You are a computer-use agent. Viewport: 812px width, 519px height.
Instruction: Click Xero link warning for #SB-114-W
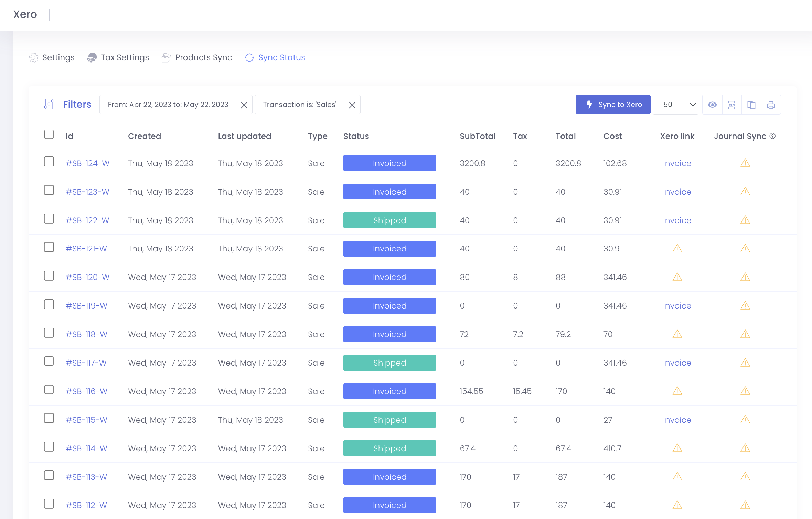677,448
